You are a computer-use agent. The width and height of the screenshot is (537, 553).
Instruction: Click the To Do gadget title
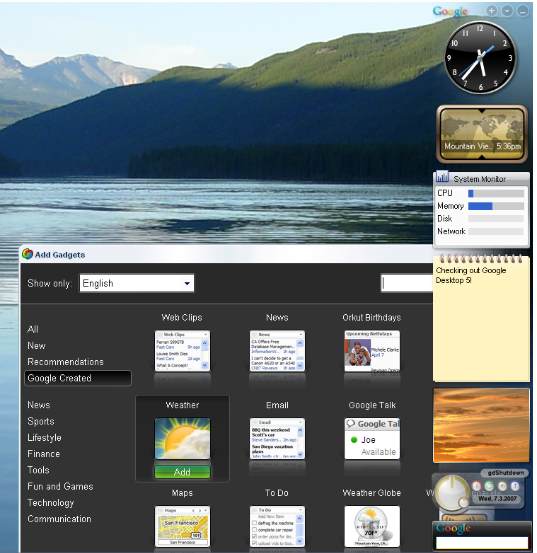pos(277,493)
